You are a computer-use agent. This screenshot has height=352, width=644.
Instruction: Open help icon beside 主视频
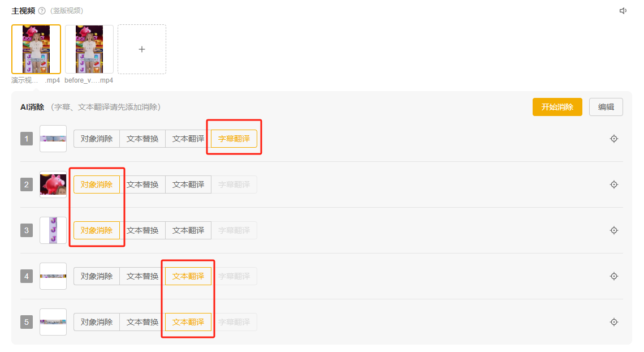click(x=41, y=11)
